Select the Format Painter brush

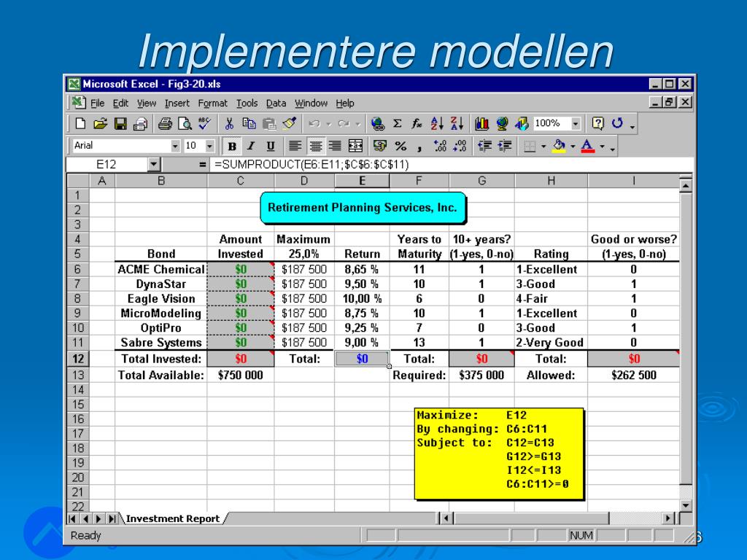coord(289,124)
